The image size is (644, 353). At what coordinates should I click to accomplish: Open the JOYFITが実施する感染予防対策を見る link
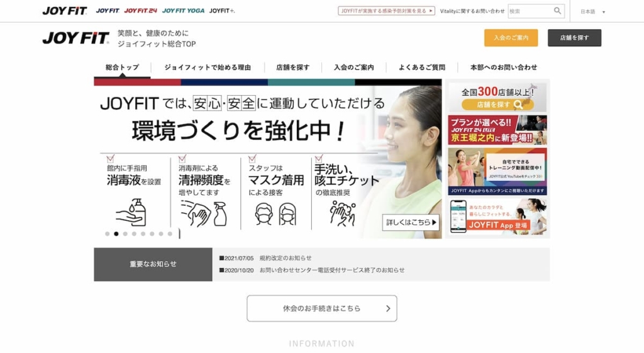click(386, 11)
